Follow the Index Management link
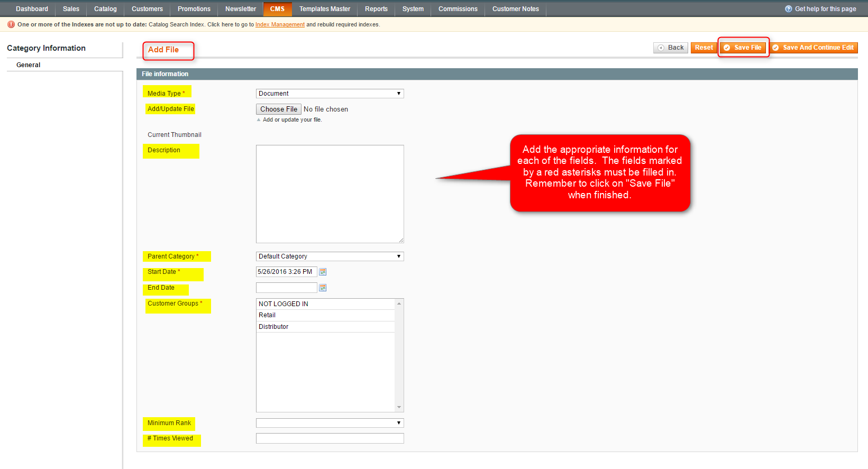This screenshot has width=868, height=469. 280,24
